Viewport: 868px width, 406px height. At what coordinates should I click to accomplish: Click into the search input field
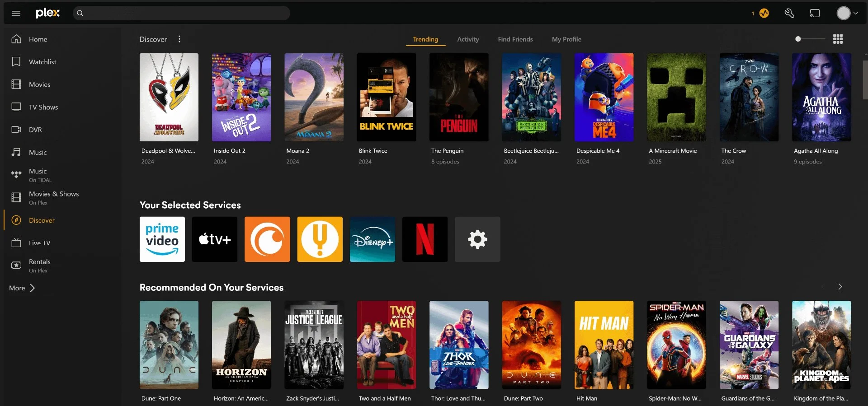181,14
